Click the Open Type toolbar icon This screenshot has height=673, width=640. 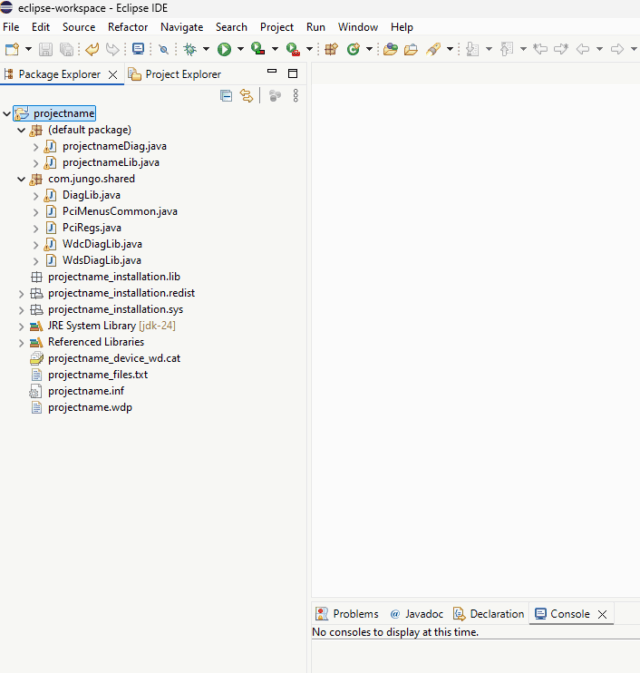coord(390,49)
